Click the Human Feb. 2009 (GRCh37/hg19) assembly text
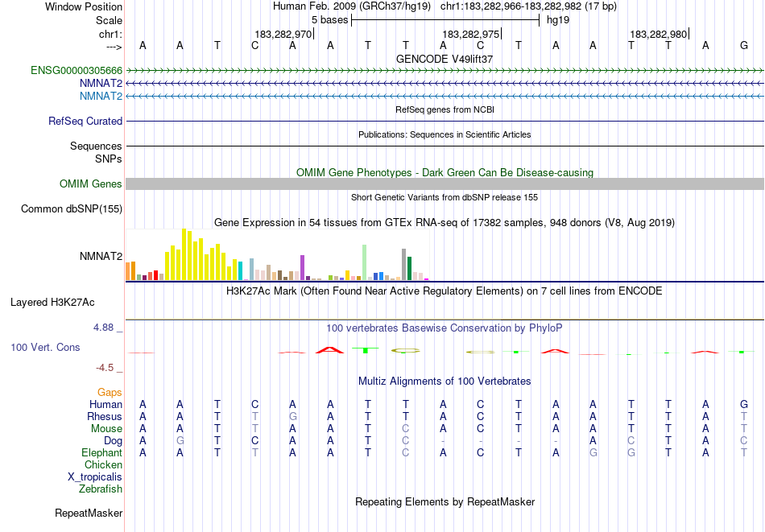The height and width of the screenshot is (532, 765). coord(352,6)
